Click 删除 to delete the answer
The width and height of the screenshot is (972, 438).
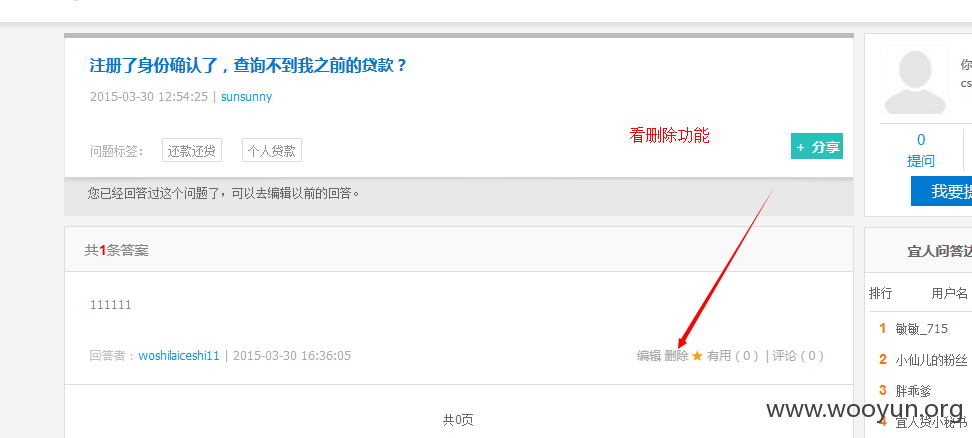676,356
